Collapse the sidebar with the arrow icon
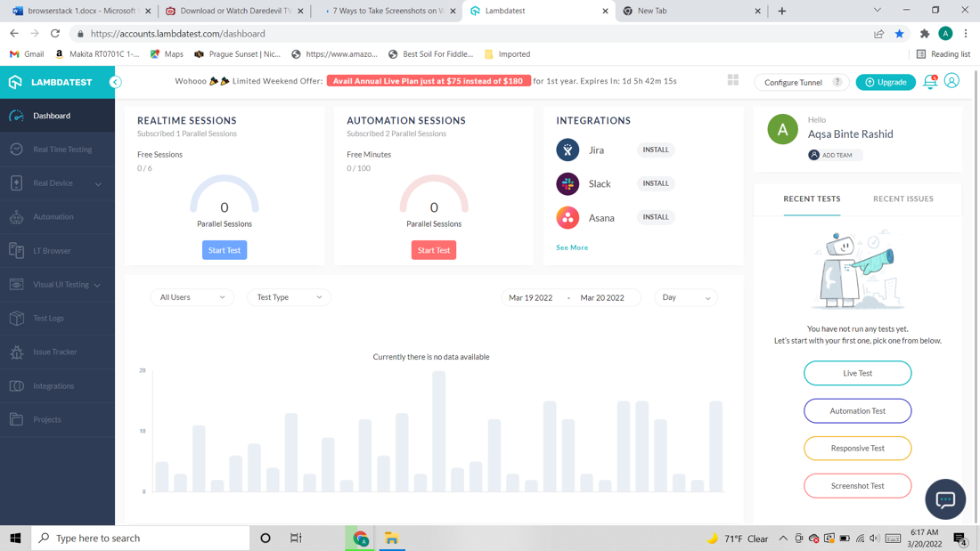This screenshot has width=980, height=551. pos(115,82)
